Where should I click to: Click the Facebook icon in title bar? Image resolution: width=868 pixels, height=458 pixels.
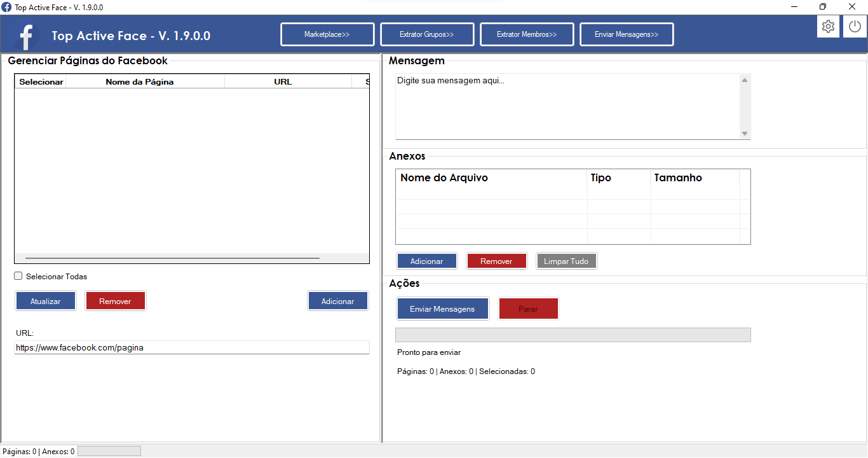click(6, 7)
